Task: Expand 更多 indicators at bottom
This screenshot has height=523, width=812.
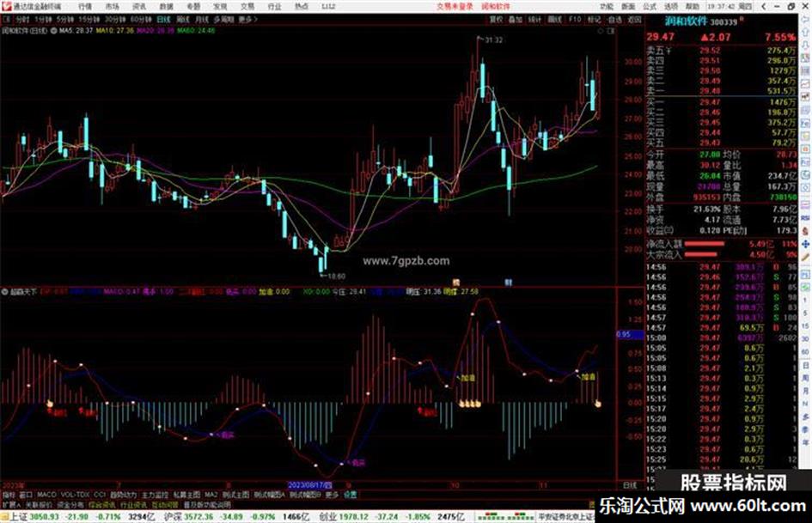Action: point(332,495)
